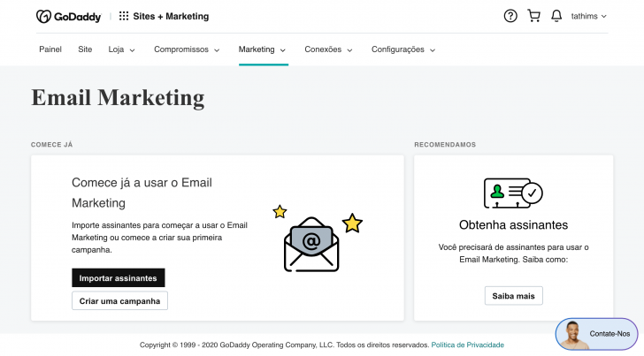
Task: Expand the Loja menu
Action: (122, 49)
